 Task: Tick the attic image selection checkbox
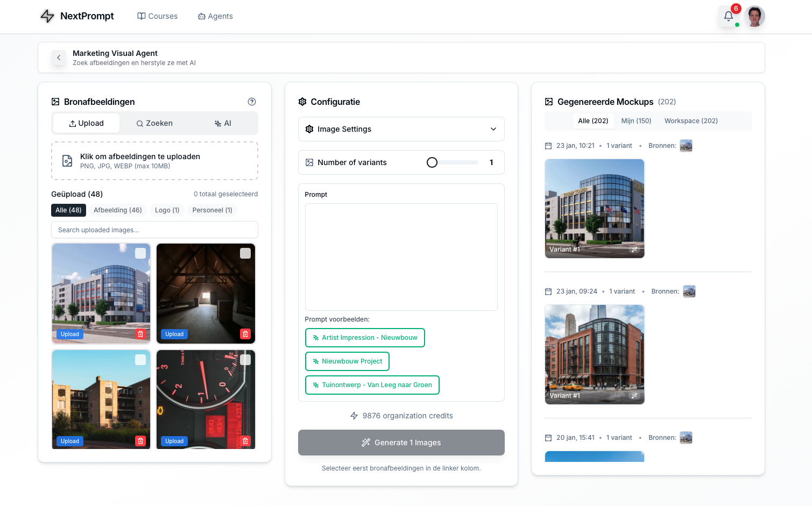pos(245,253)
